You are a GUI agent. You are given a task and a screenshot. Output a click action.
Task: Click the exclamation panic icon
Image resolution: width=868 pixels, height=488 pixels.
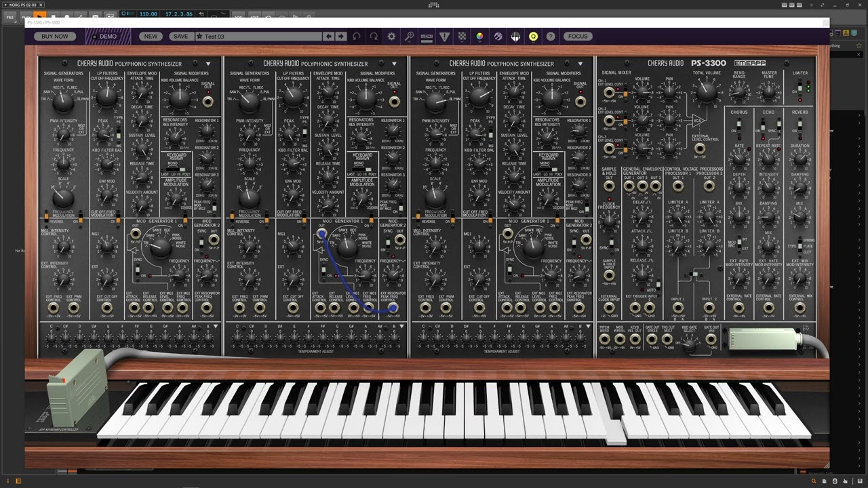pos(444,37)
